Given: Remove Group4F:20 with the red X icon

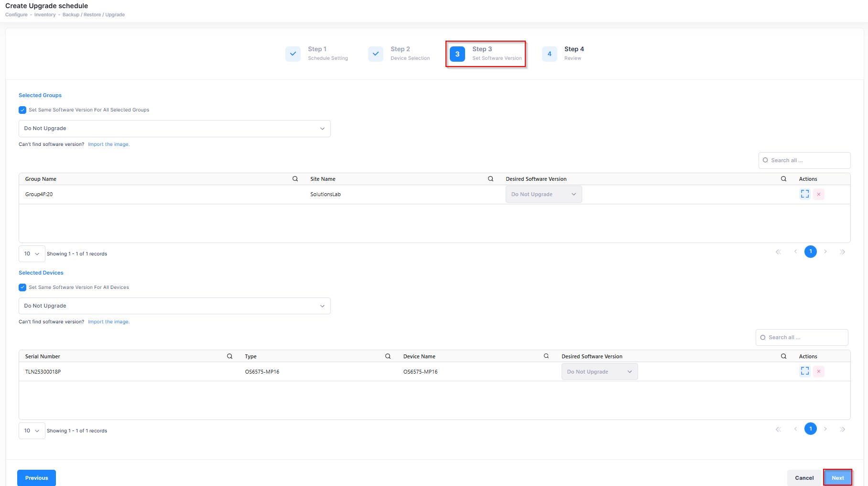Looking at the screenshot, I should (x=819, y=194).
